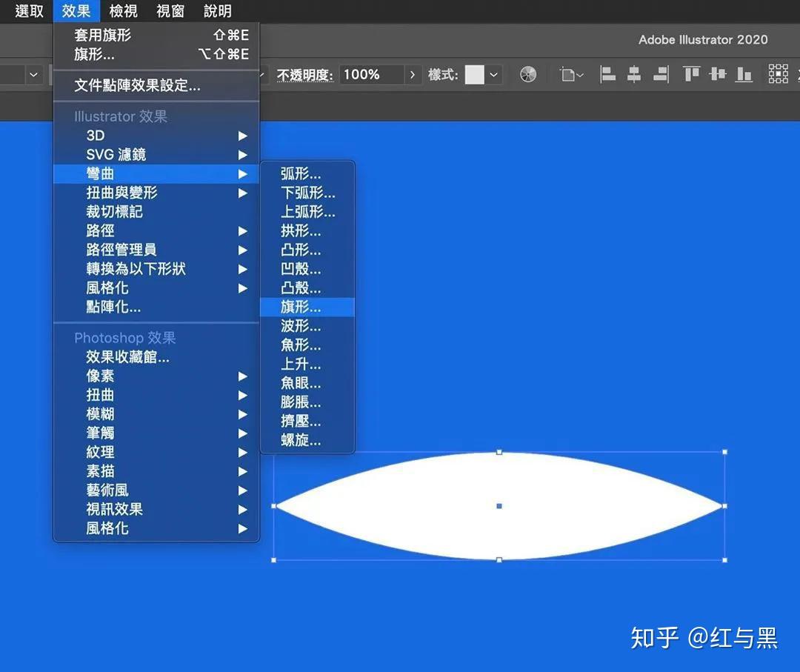Expand the Photoshop 扭曲 submenu
Viewport: 800px width, 672px height.
pyautogui.click(x=156, y=395)
